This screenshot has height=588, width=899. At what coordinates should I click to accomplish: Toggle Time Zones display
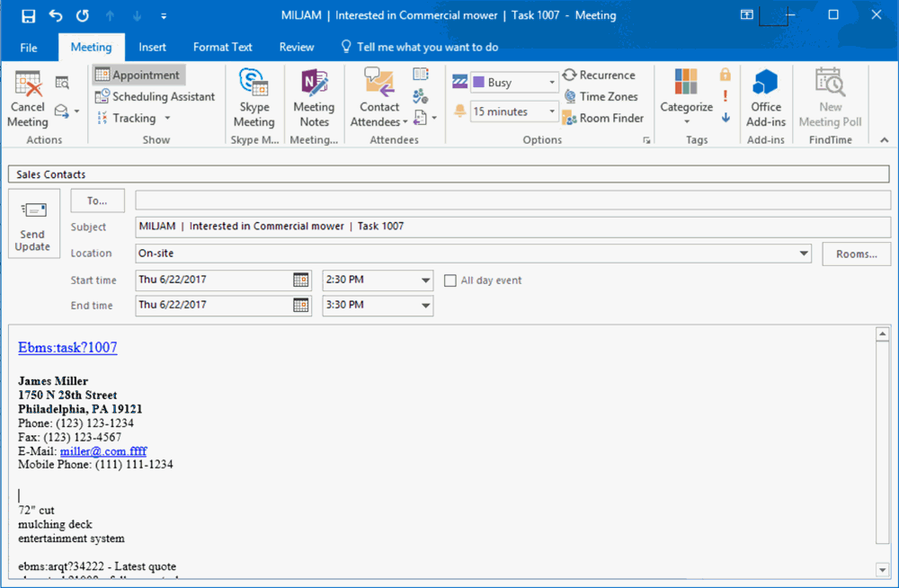601,96
